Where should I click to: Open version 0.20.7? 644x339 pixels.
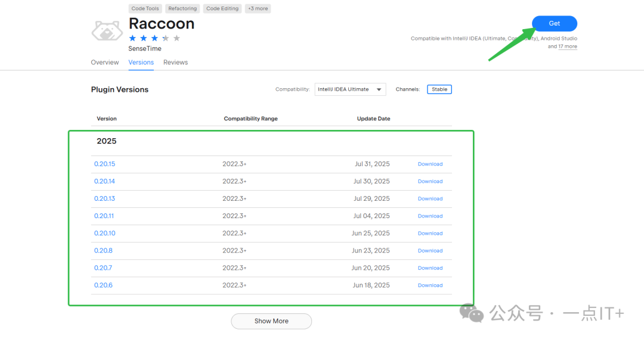tap(103, 268)
